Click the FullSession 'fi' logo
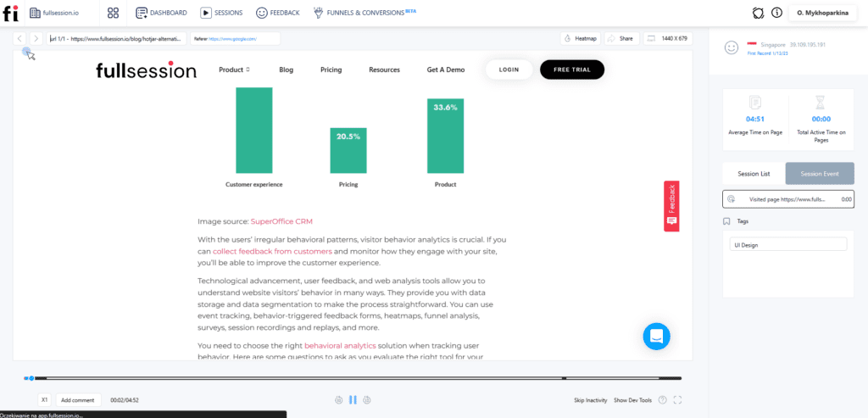Screen dimensions: 868x418 (10, 13)
